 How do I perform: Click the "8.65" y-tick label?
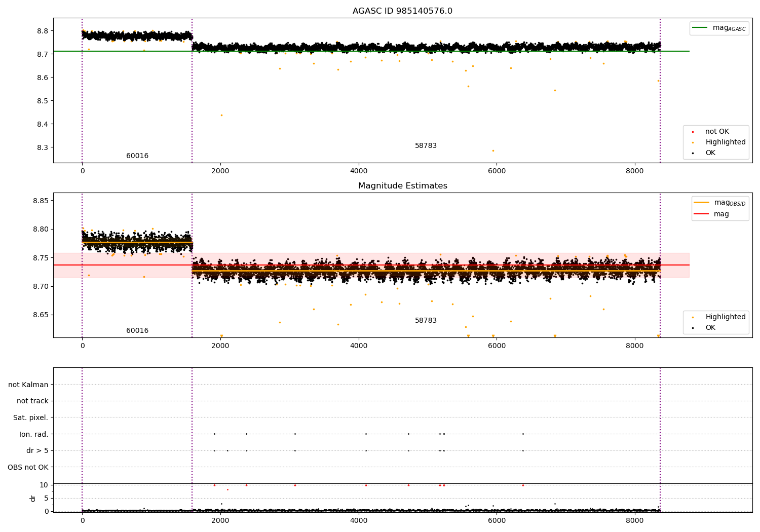click(41, 315)
